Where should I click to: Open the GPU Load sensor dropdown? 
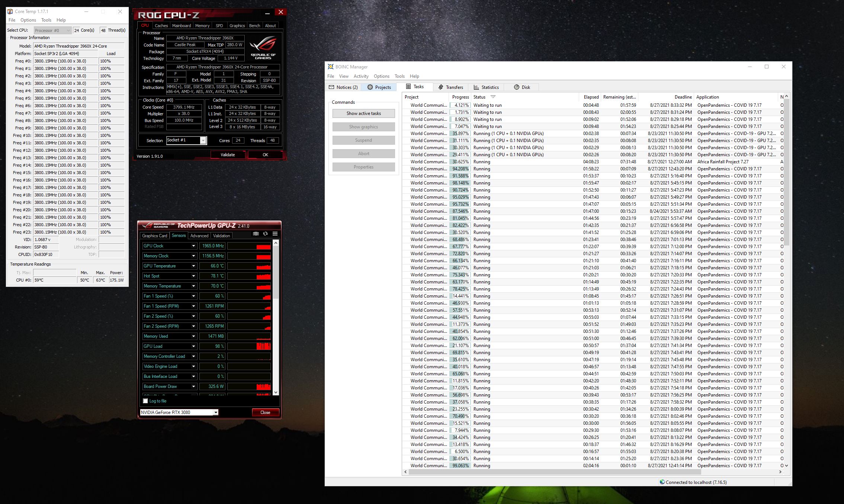193,346
